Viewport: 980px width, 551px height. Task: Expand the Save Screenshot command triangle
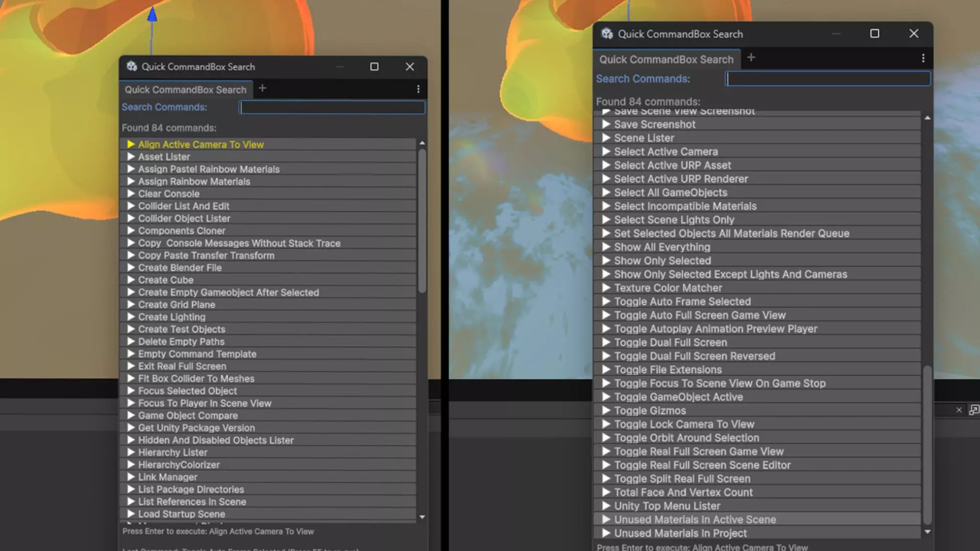pos(606,124)
